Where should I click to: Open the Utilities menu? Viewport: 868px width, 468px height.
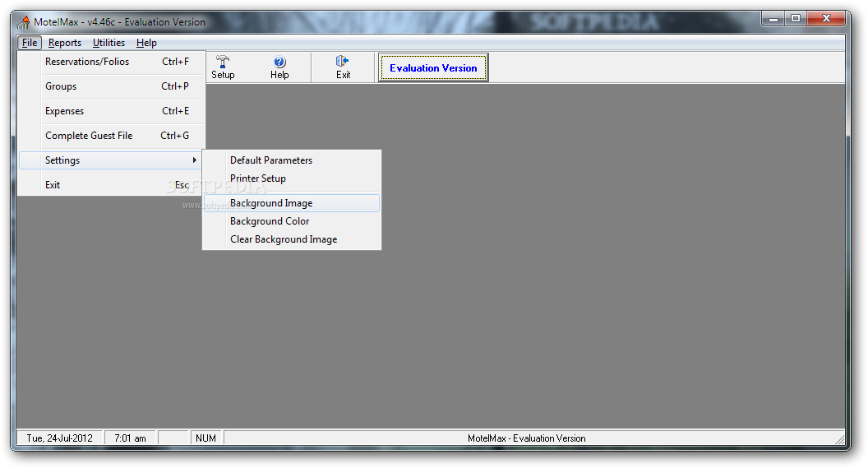pyautogui.click(x=108, y=43)
